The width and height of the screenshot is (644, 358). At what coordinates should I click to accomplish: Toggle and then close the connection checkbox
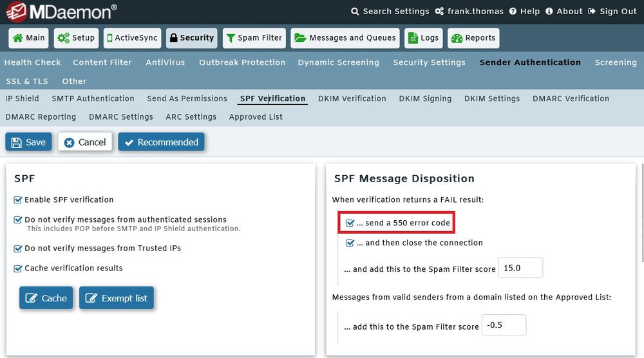coord(350,243)
